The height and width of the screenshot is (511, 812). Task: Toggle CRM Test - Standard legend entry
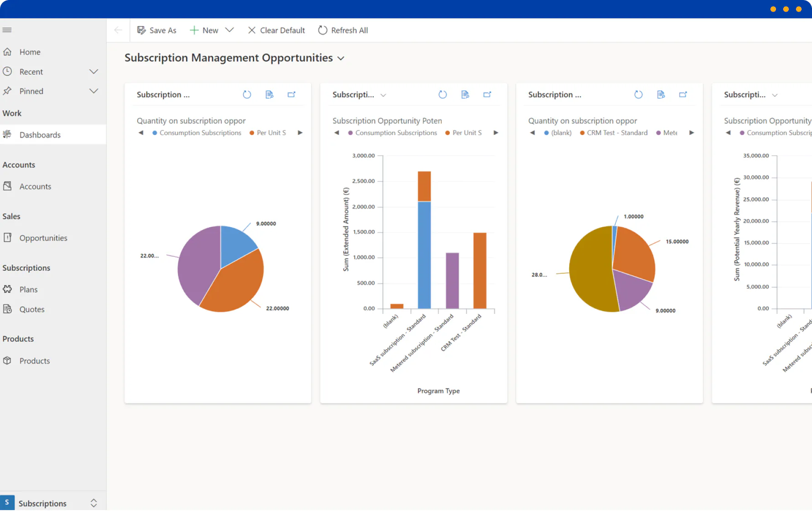[x=614, y=133]
